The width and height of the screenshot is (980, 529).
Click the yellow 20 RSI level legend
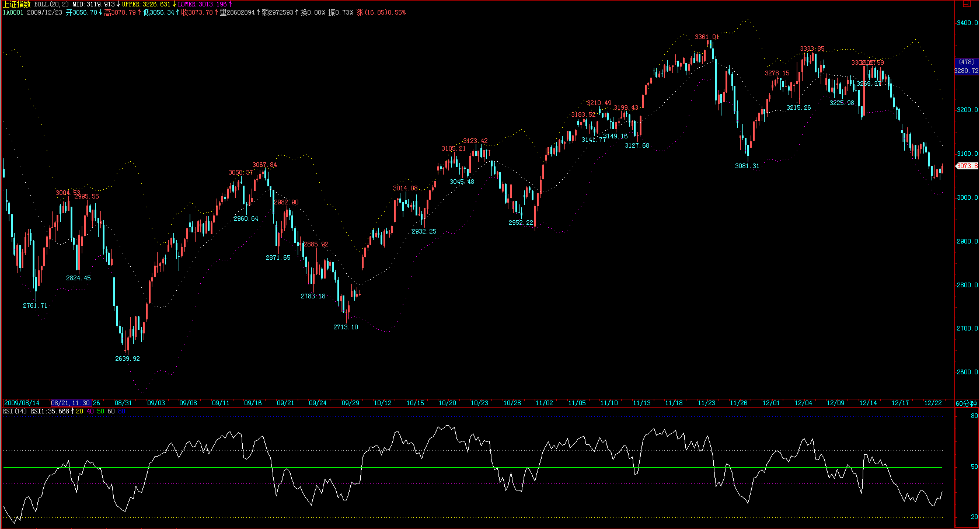(79, 411)
